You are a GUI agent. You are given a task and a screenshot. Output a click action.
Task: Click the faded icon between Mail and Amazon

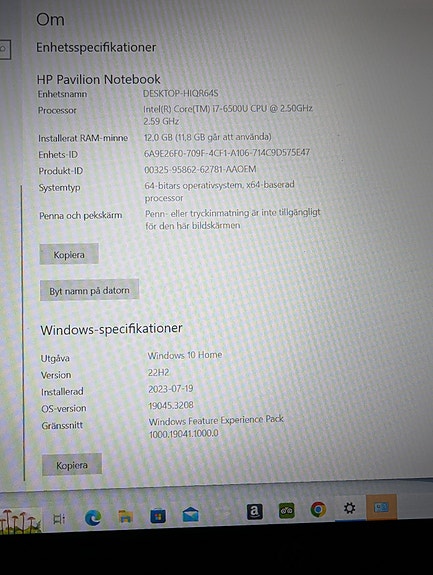point(223,513)
